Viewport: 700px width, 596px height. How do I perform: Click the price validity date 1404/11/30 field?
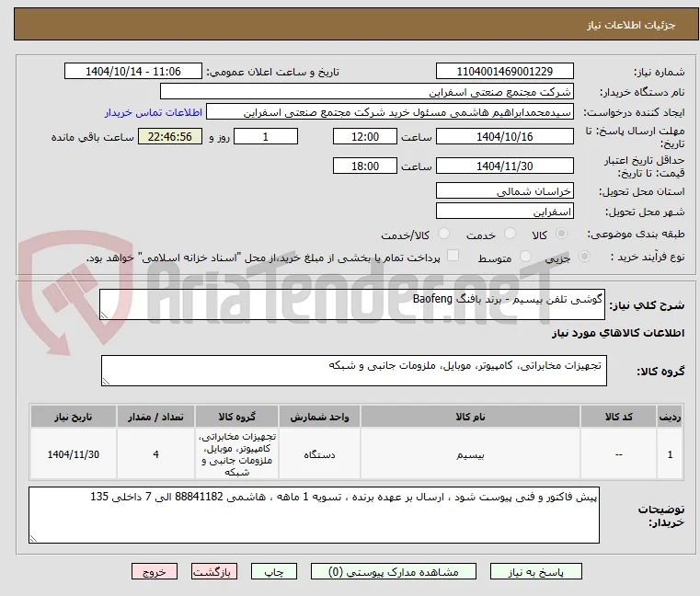[504, 166]
